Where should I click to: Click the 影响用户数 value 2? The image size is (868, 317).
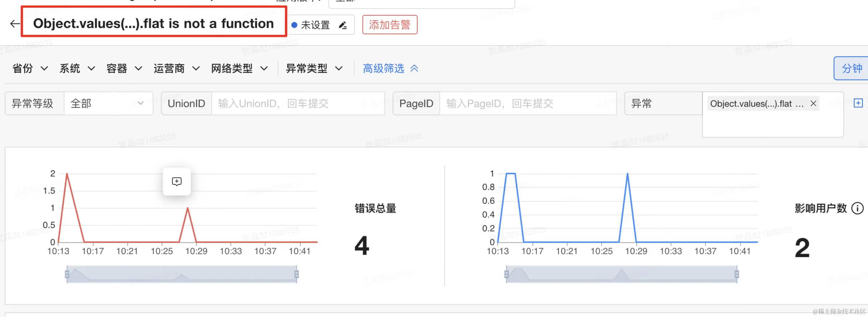(802, 248)
